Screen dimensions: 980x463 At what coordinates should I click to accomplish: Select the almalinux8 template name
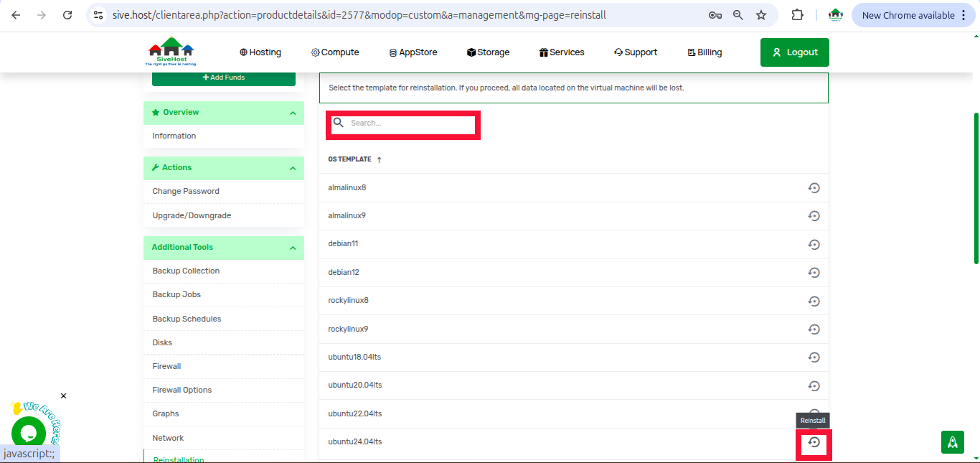347,188
